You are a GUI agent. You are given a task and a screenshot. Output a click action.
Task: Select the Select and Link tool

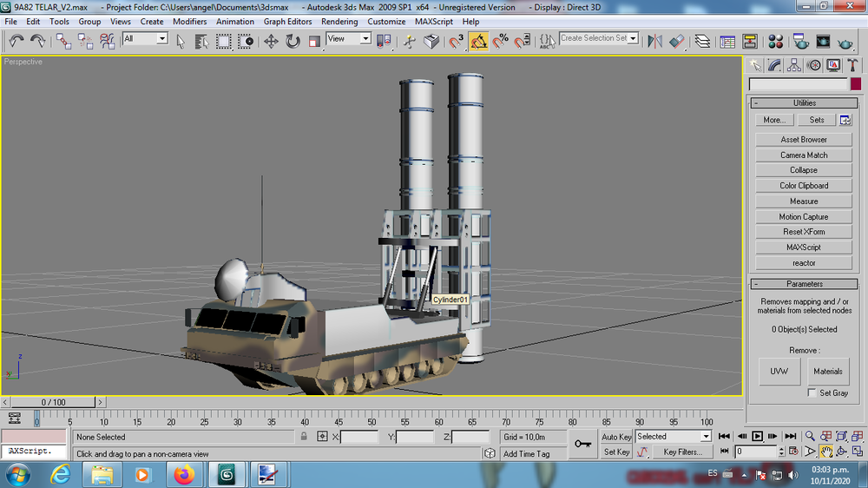[63, 41]
